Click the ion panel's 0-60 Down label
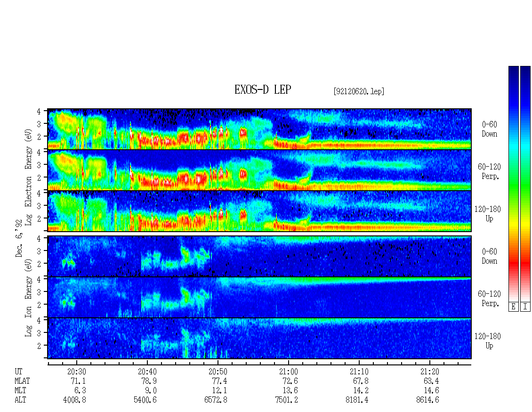This screenshot has width=532, height=412. (x=489, y=256)
